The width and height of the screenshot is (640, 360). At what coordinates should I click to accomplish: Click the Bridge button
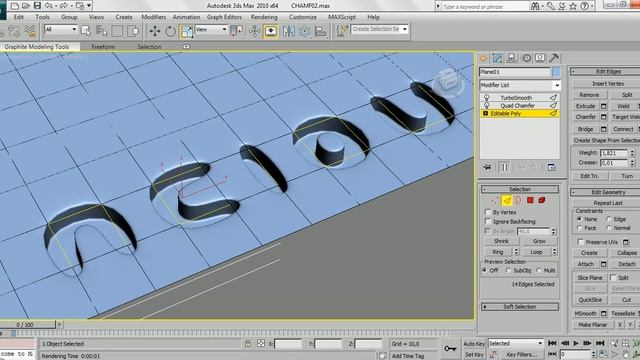[586, 129]
